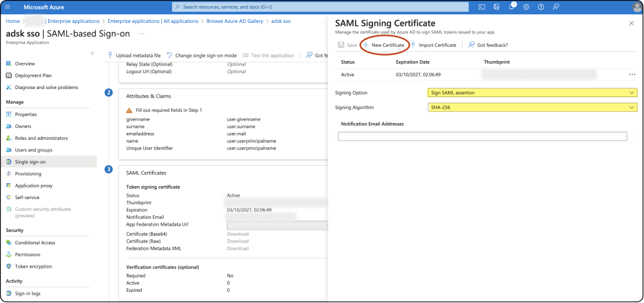This screenshot has width=644, height=303.
Task: Click Test this application
Action: 268,56
